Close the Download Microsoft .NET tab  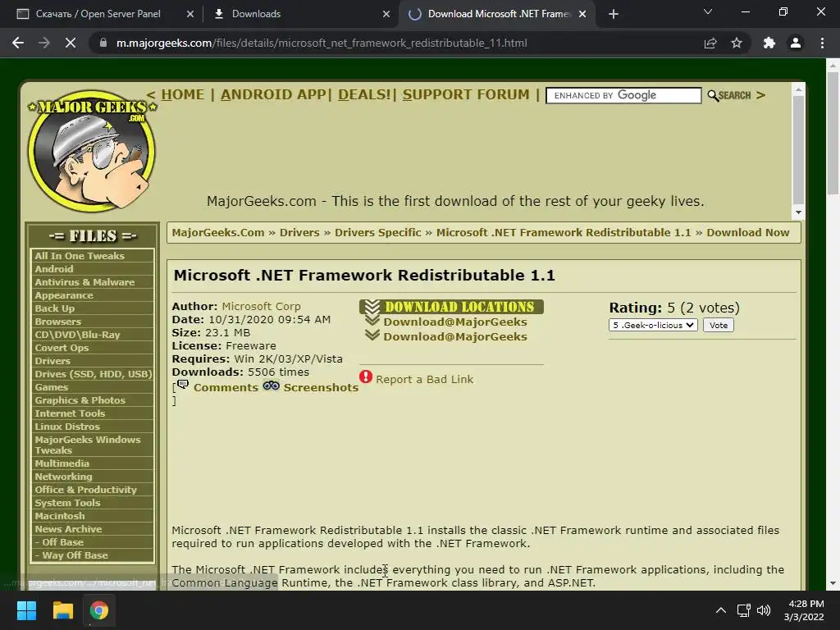(x=582, y=14)
